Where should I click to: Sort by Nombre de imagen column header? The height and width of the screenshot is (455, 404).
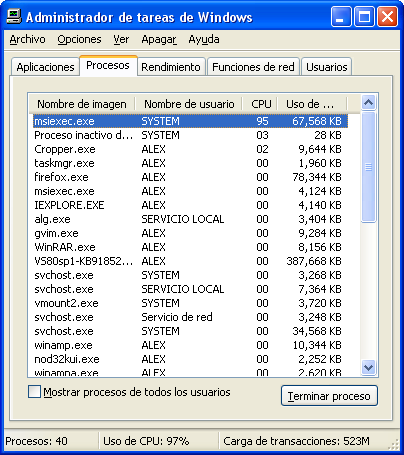pyautogui.click(x=82, y=104)
